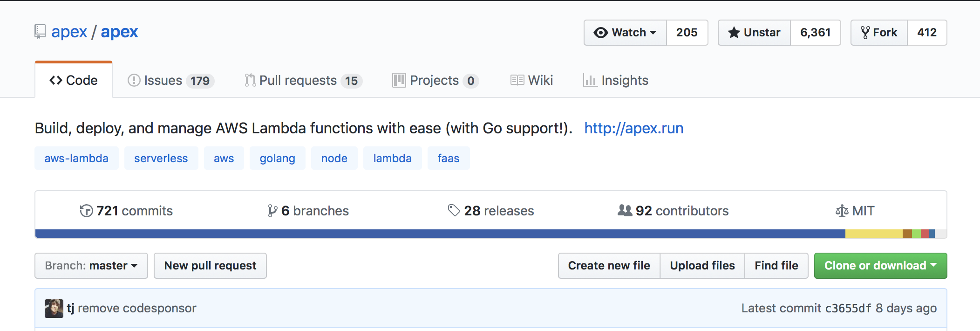The height and width of the screenshot is (331, 980).
Task: Open the Branch: master dropdown
Action: pyautogui.click(x=91, y=266)
